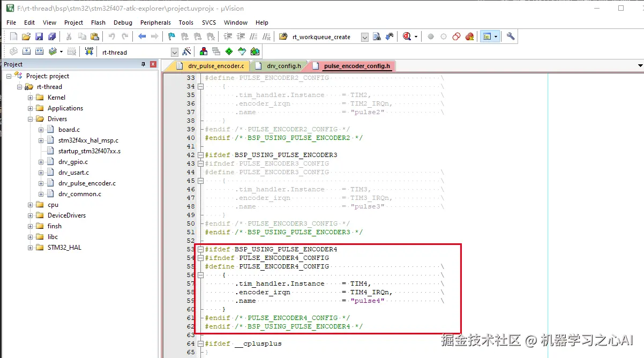The width and height of the screenshot is (644, 358).
Task: Undo the last edit
Action: tap(111, 36)
